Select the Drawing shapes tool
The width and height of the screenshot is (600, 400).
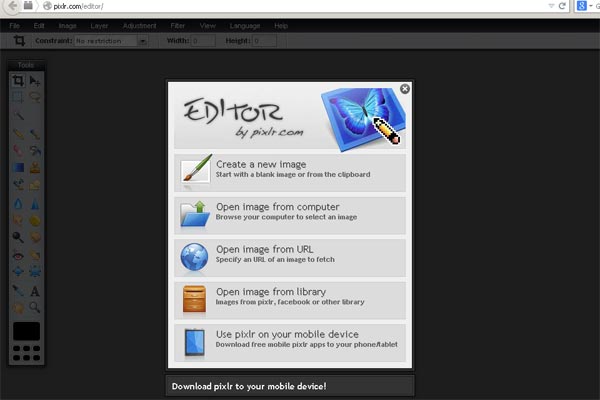point(35,185)
